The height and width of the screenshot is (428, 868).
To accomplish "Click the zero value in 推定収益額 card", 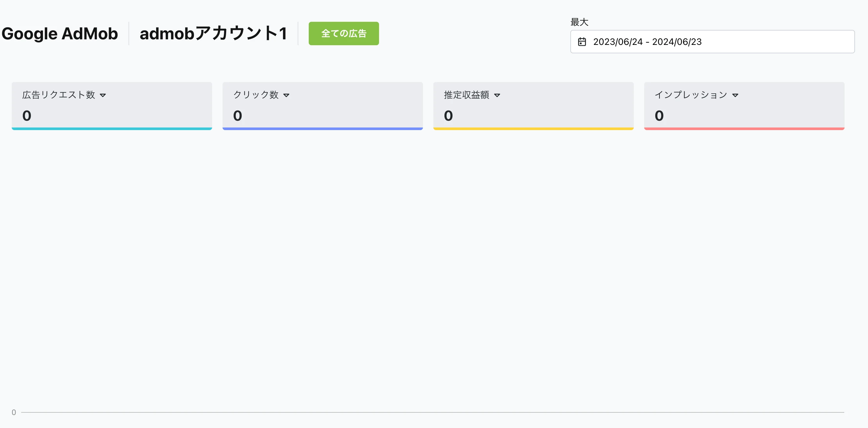I will point(448,116).
